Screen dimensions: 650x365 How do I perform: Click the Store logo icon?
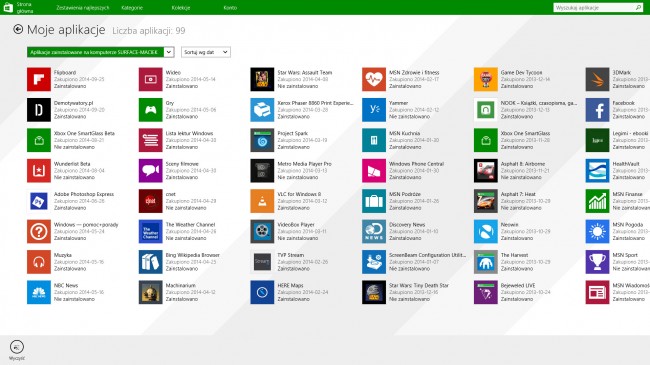pyautogui.click(x=8, y=7)
